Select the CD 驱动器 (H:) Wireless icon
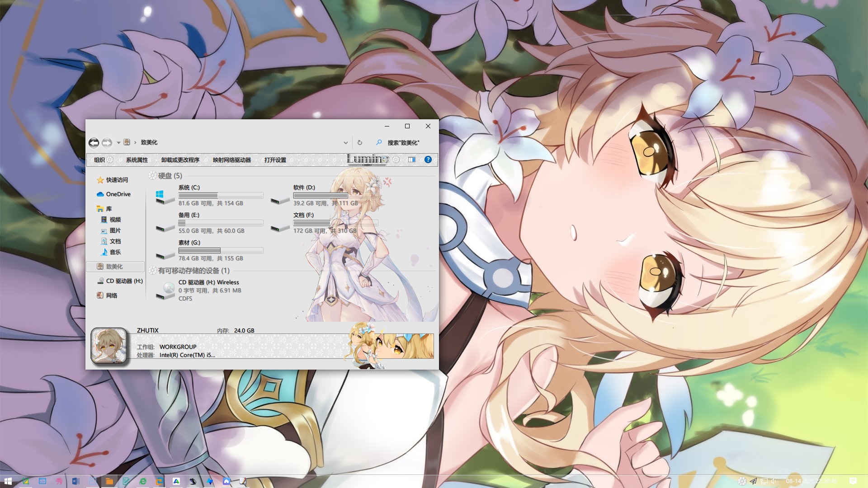 pyautogui.click(x=165, y=291)
